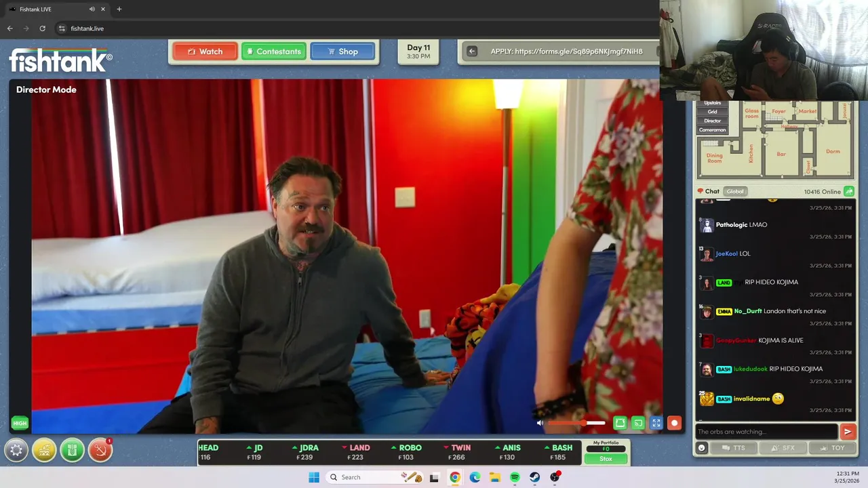Select the Market on the map
Image resolution: width=868 pixels, height=488 pixels.
pyautogui.click(x=808, y=111)
